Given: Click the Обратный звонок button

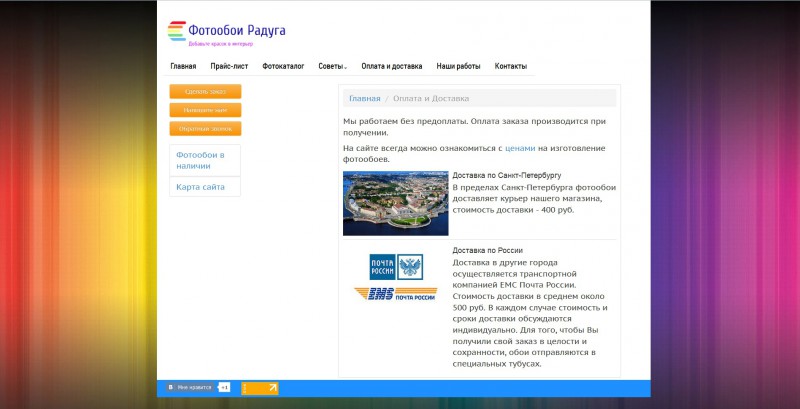Looking at the screenshot, I should click(205, 129).
